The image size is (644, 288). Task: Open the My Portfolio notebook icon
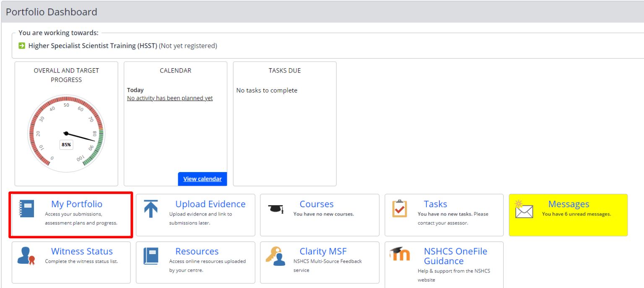coord(26,208)
